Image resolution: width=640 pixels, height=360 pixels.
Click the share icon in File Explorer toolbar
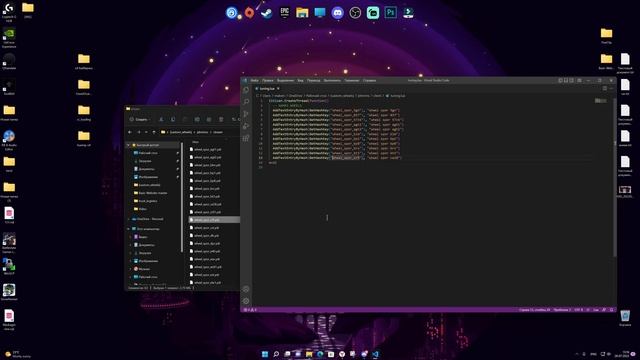click(209, 120)
